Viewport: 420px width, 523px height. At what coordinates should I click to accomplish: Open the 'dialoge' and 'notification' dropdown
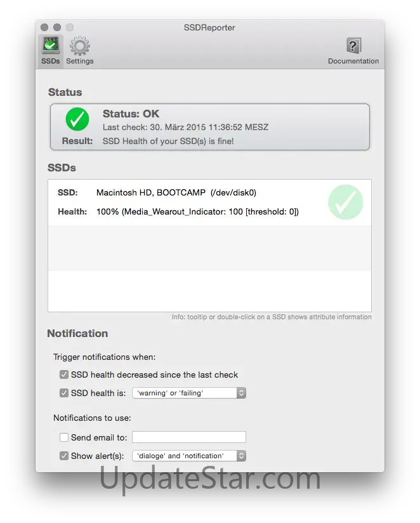click(189, 456)
